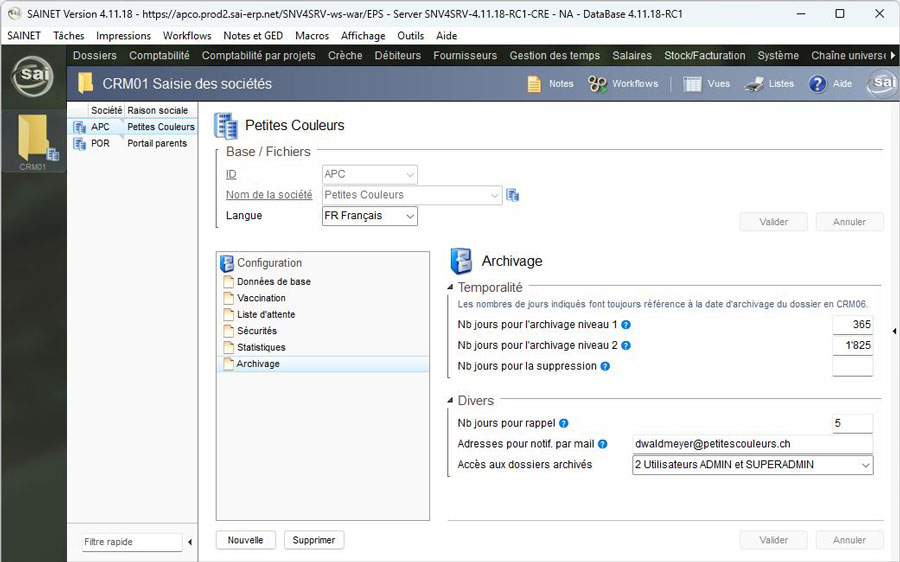The width and height of the screenshot is (900, 562).
Task: Click the Archivage section header icon
Action: point(461,261)
